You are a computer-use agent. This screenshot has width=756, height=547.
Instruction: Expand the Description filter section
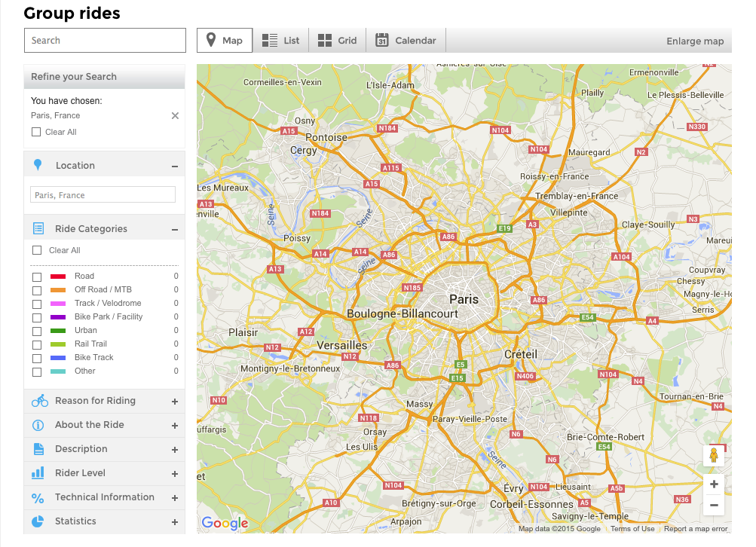pyautogui.click(x=175, y=450)
